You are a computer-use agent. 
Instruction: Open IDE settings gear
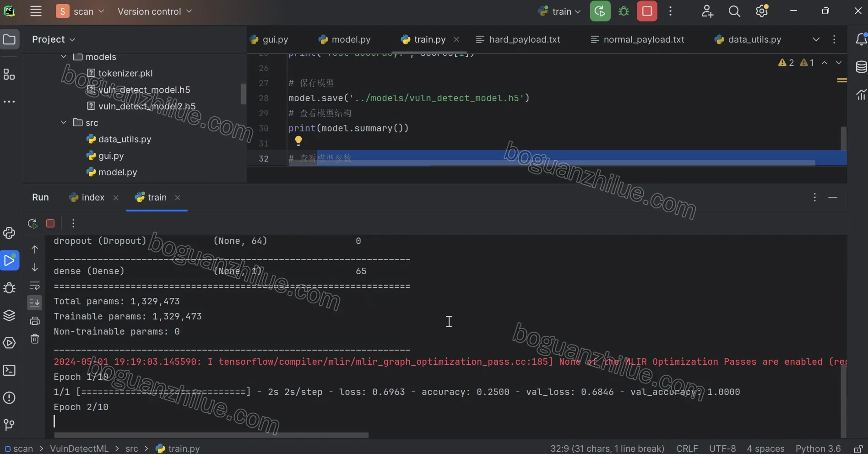(x=762, y=11)
